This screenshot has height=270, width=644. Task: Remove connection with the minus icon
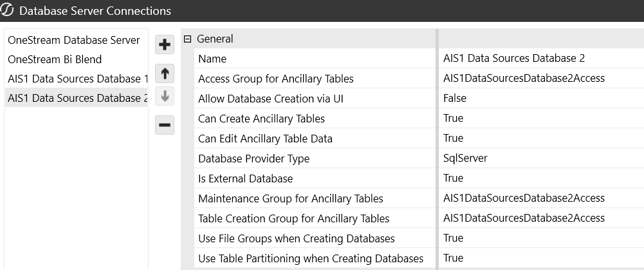(x=165, y=125)
